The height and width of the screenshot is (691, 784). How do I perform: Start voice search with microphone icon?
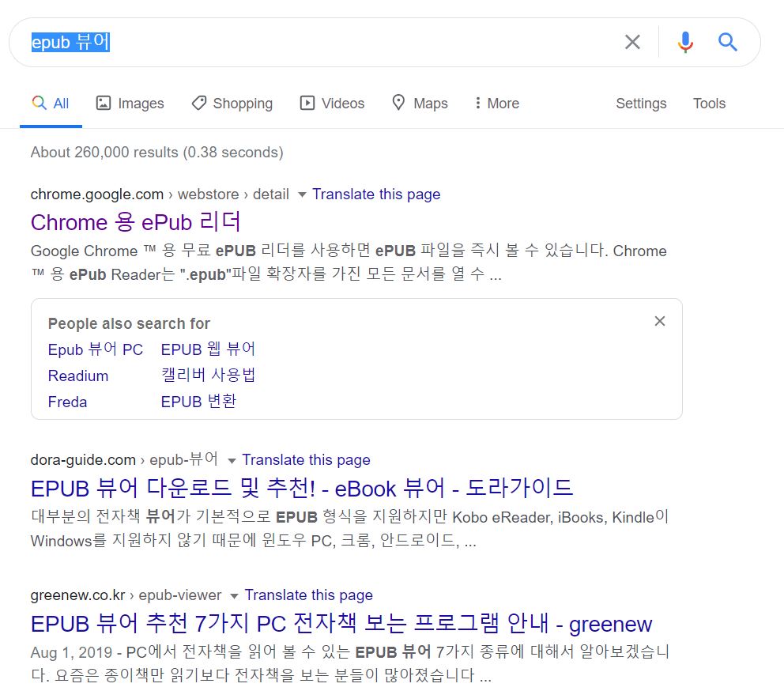685,42
